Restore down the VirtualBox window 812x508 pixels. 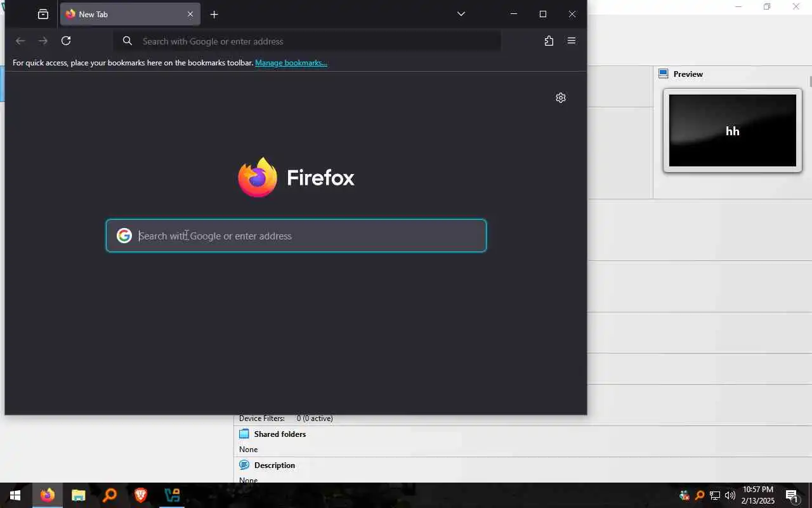tap(767, 6)
